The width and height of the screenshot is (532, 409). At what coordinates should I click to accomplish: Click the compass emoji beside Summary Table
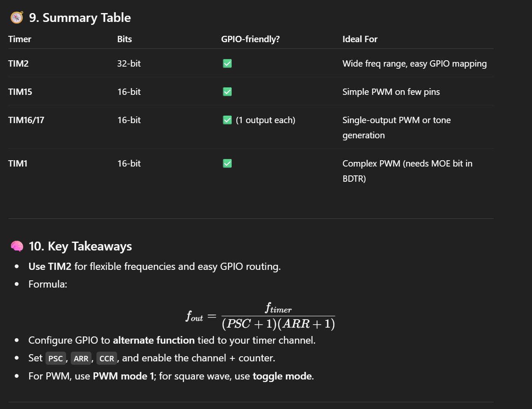[17, 18]
